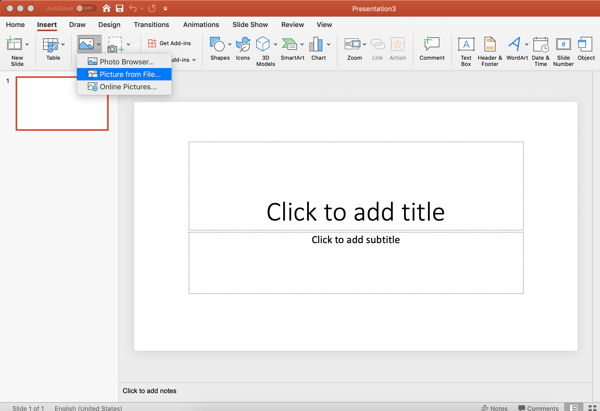600x411 pixels.
Task: Expand the New Slide dropdown arrow
Action: coord(27,44)
